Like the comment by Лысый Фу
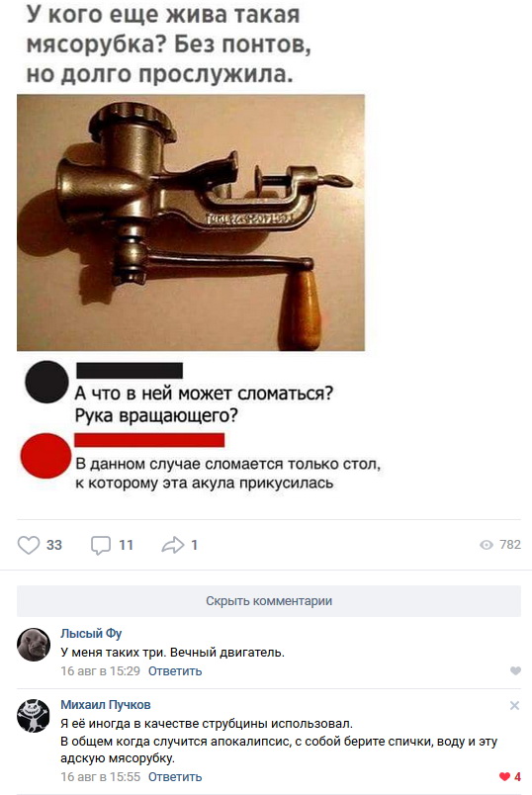The width and height of the screenshot is (532, 795). click(x=515, y=670)
